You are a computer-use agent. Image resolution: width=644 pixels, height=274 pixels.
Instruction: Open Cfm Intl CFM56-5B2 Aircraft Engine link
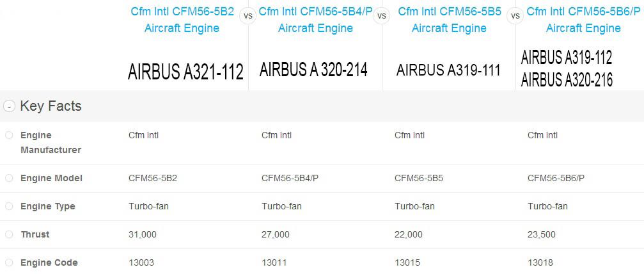[x=182, y=20]
